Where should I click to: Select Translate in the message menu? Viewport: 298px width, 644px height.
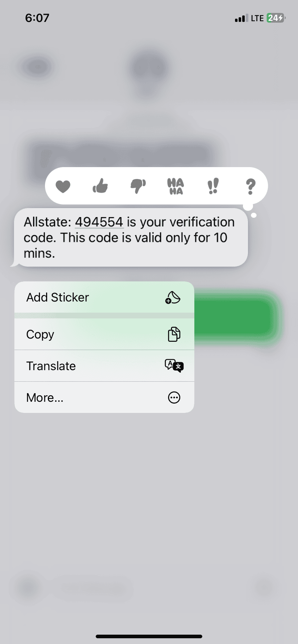click(x=104, y=366)
